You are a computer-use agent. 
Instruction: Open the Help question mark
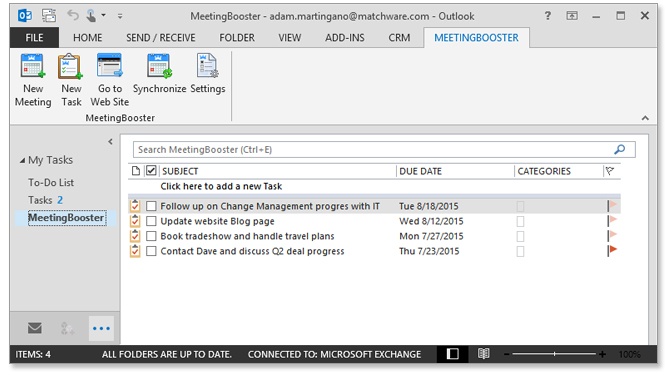[547, 16]
